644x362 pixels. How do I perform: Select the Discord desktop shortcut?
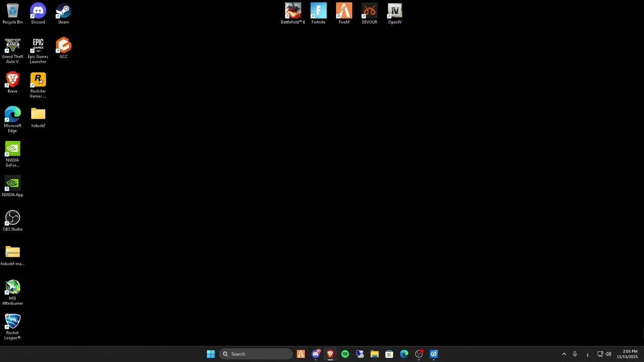(38, 14)
